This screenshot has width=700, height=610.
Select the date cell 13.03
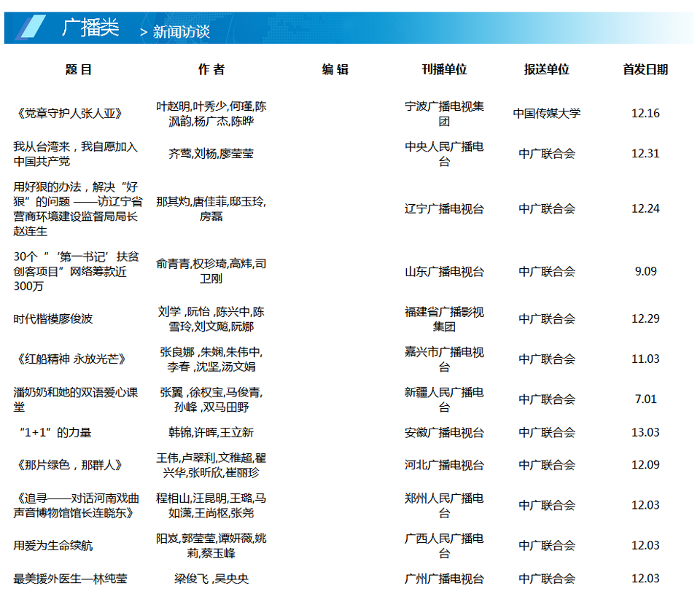(645, 433)
